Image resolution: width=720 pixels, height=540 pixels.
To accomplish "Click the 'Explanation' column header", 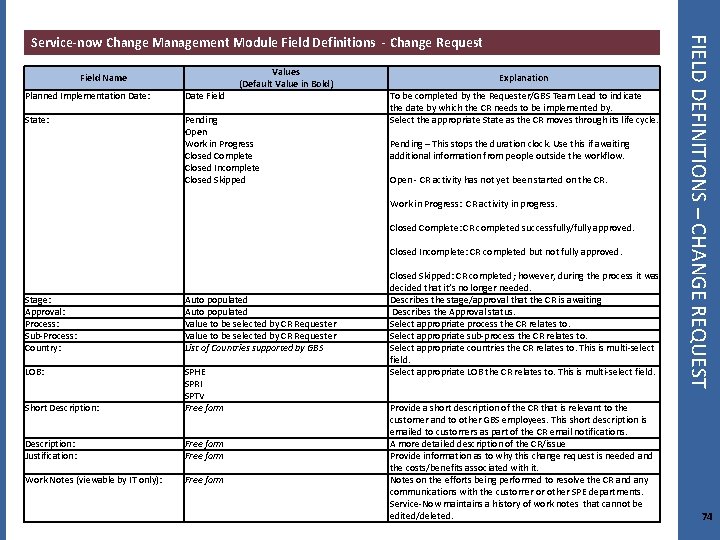I will 524,78.
